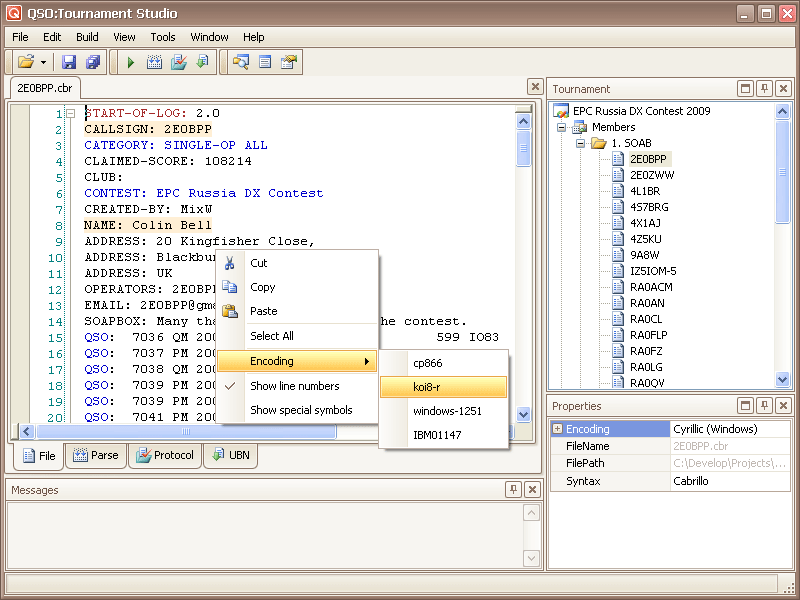
Task: Toggle the Show line numbers option
Action: pyautogui.click(x=294, y=386)
